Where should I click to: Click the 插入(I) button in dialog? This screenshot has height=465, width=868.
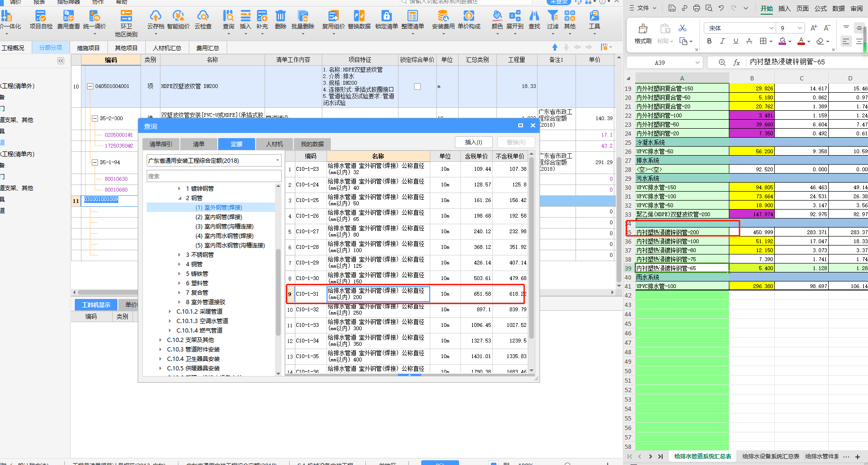tap(474, 142)
